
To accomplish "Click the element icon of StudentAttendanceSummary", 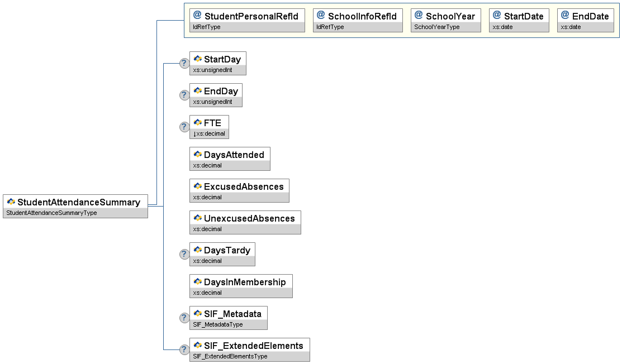I will pyautogui.click(x=11, y=202).
